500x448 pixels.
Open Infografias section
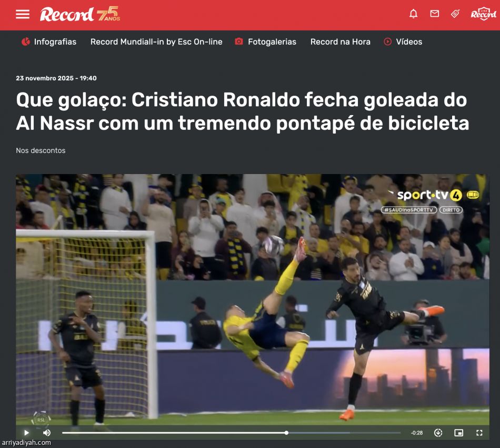55,42
